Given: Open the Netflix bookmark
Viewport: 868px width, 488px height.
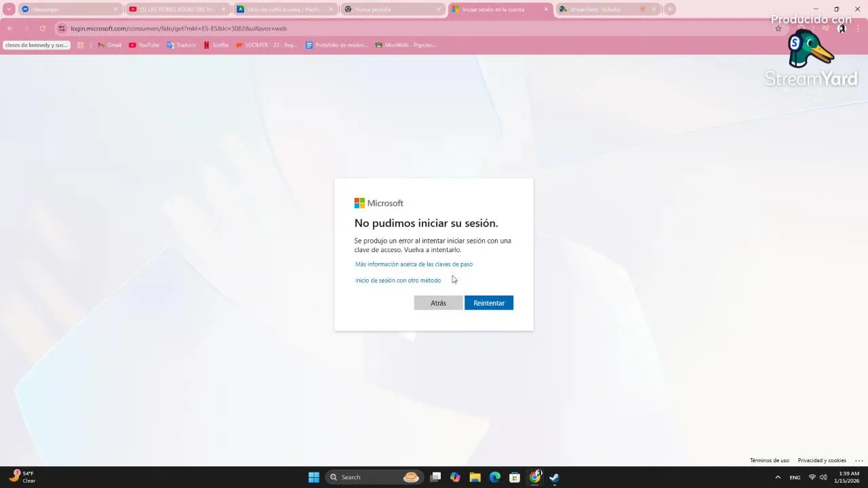Looking at the screenshot, I should (x=216, y=45).
